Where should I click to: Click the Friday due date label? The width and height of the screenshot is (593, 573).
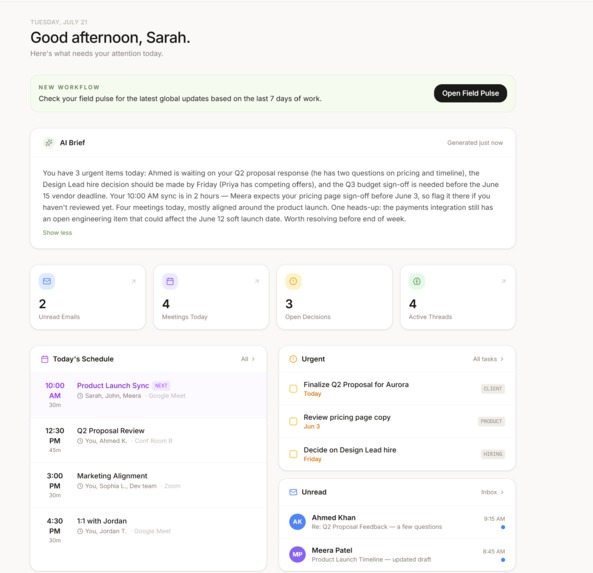coord(312,459)
